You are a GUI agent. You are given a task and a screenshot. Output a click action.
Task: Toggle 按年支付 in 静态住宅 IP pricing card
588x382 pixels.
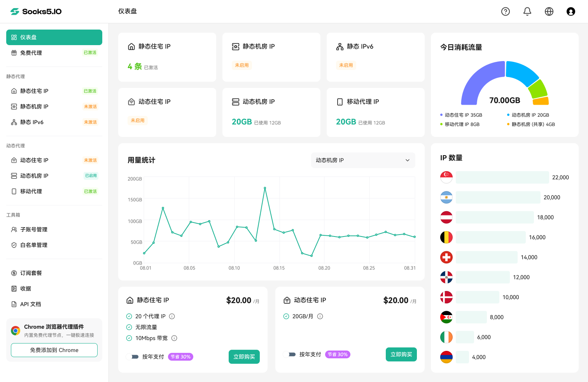[132, 357]
